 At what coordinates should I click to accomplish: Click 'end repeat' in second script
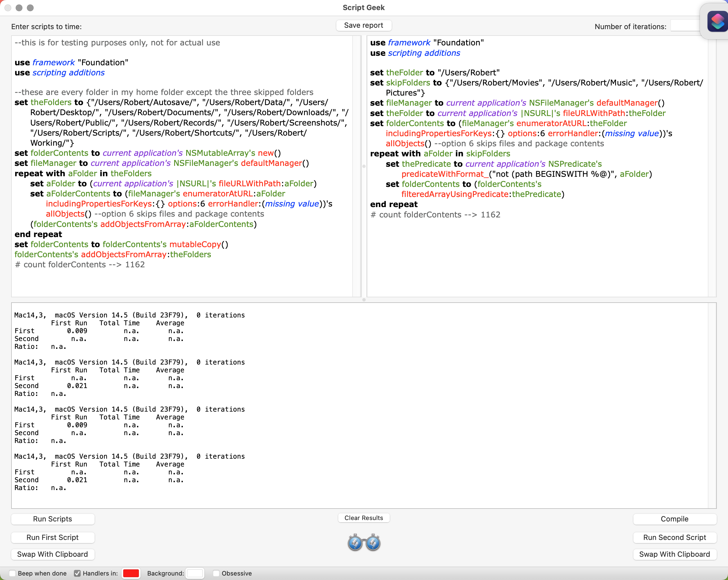tap(394, 204)
